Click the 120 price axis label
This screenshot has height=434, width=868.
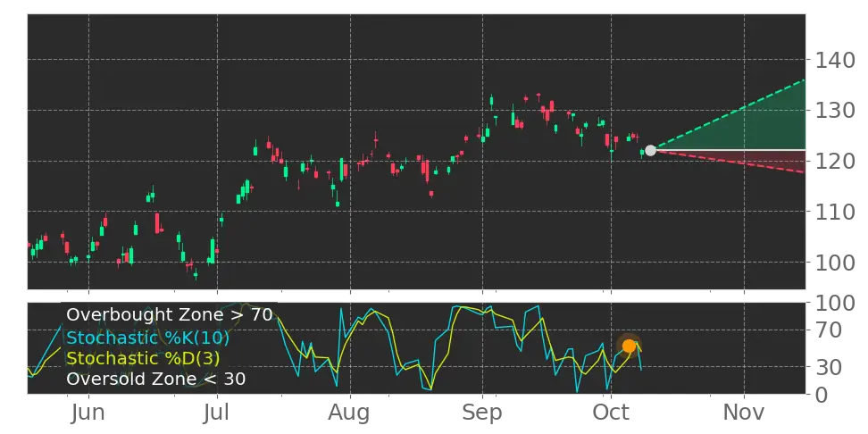pos(835,161)
